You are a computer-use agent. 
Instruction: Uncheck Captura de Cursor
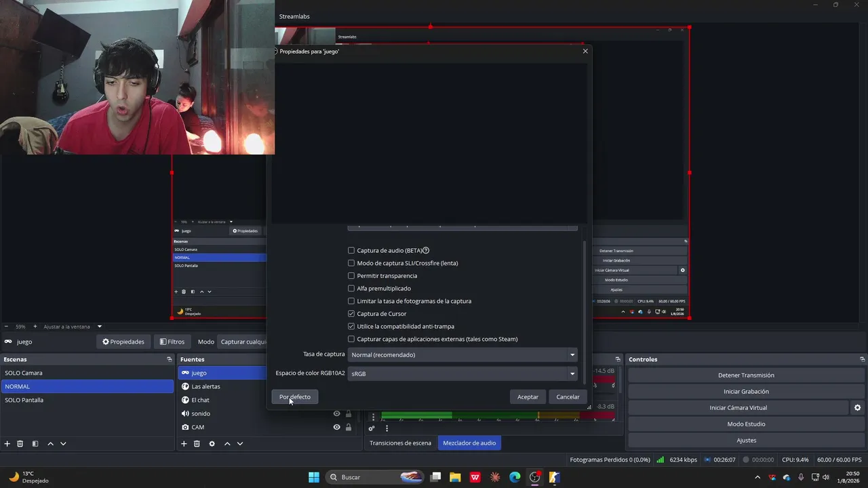351,314
